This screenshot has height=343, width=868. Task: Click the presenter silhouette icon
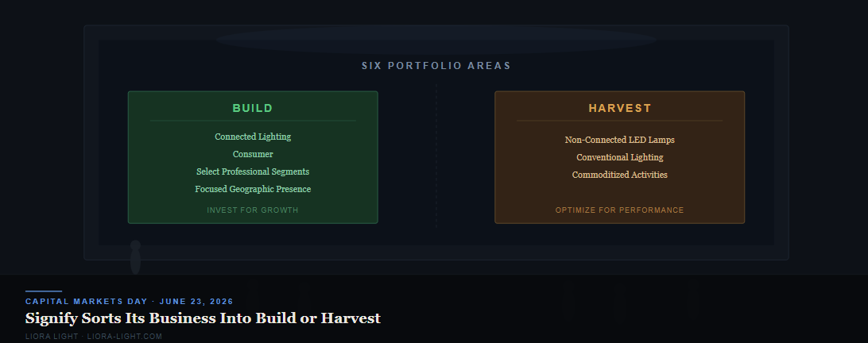135,257
